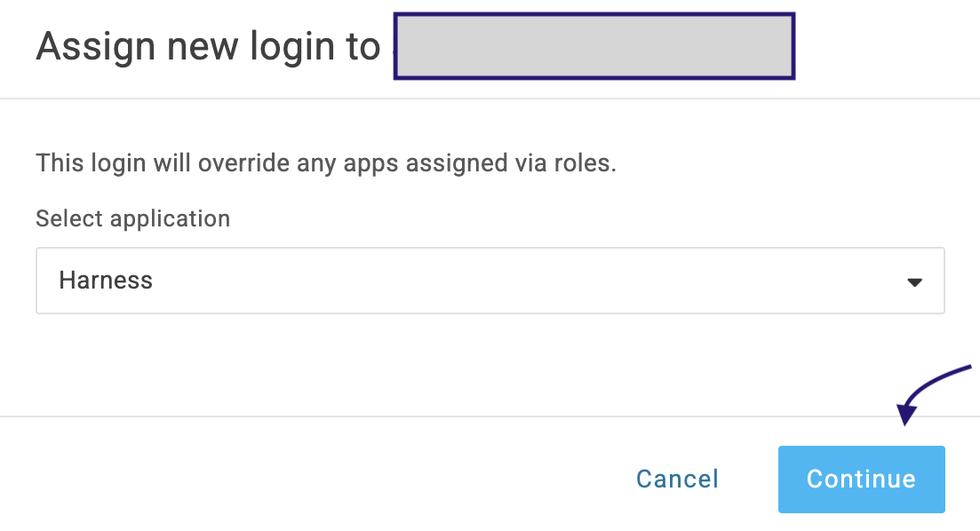Cancel the new login assignment
Viewport: 980px width, 531px height.
point(677,479)
